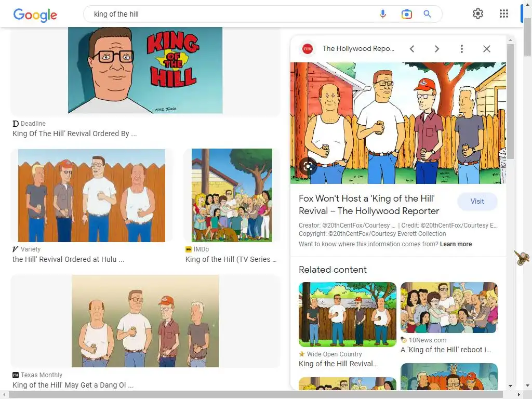Screen dimensions: 532x399
Task: Submit search with magnifying glass icon
Action: 427,14
